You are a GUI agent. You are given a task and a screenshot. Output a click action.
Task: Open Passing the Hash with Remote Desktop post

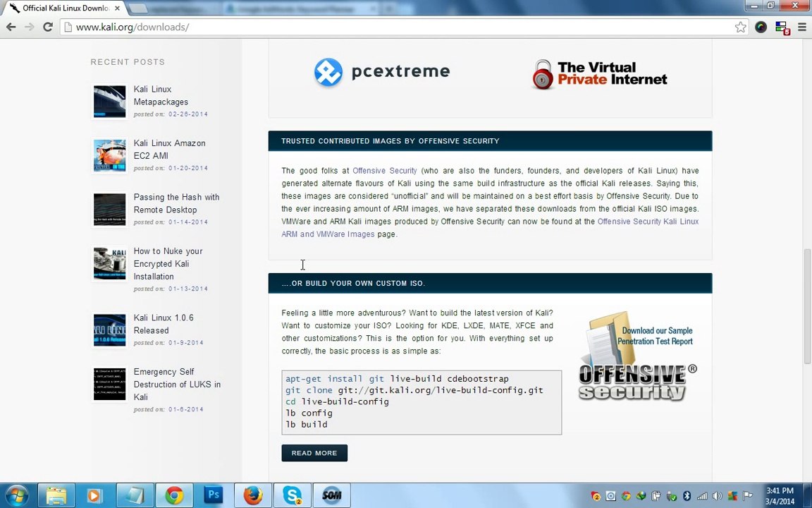tap(176, 203)
